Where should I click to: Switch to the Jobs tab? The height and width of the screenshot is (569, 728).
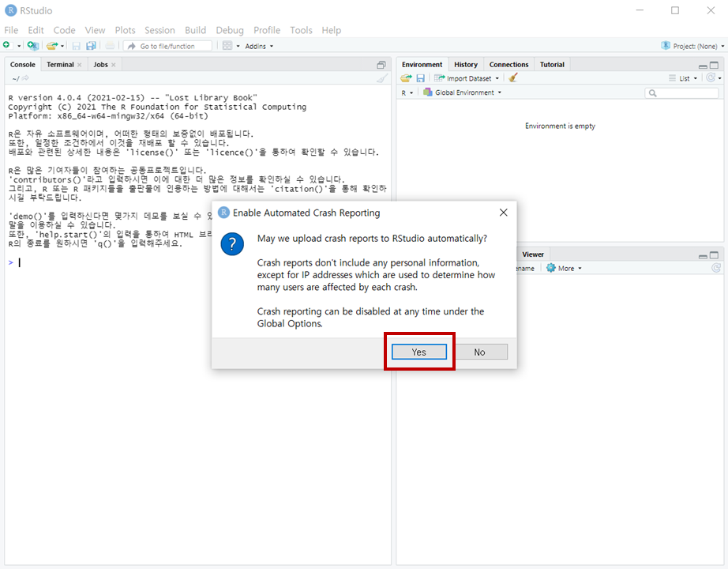pos(100,65)
